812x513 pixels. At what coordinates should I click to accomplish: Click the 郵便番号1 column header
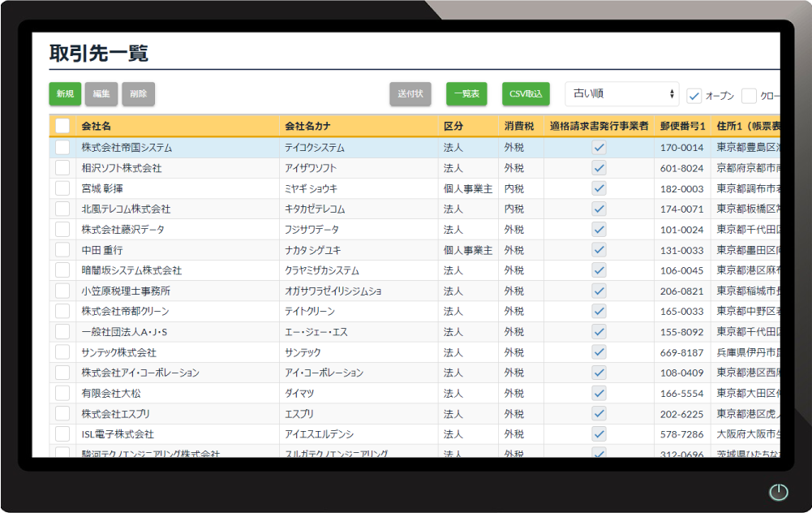[682, 126]
